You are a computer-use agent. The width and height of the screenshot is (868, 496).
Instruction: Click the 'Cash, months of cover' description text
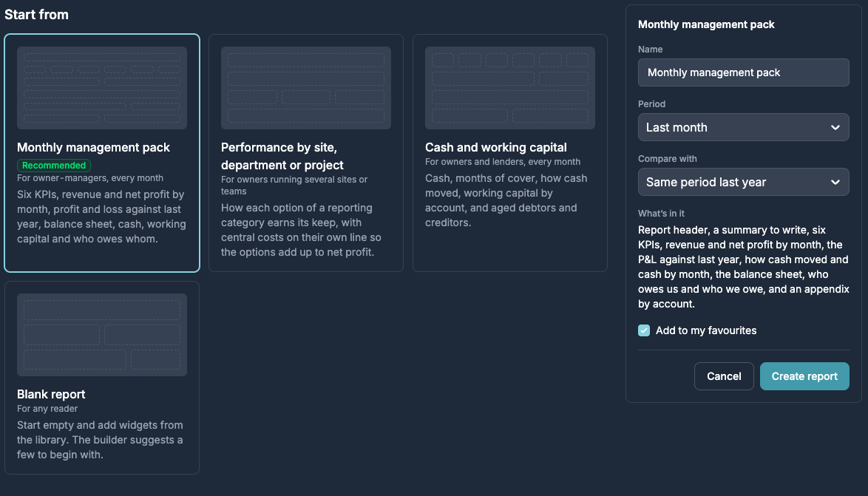click(x=506, y=200)
